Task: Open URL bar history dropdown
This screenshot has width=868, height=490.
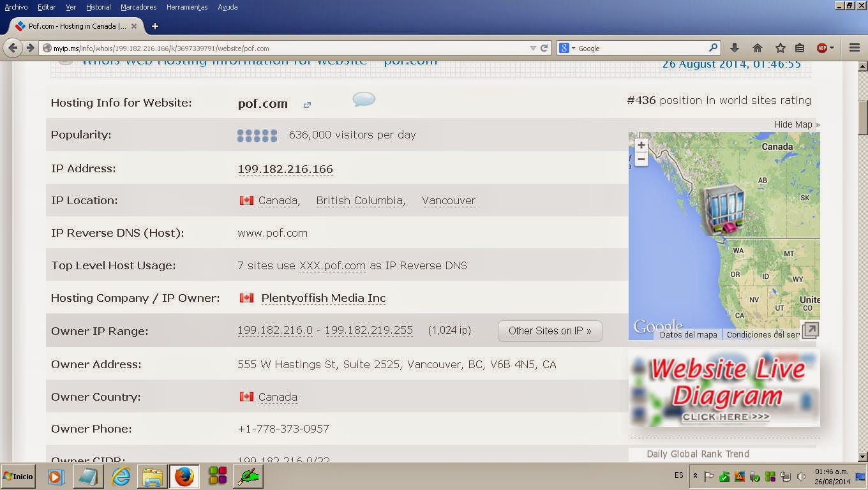Action: coord(533,48)
